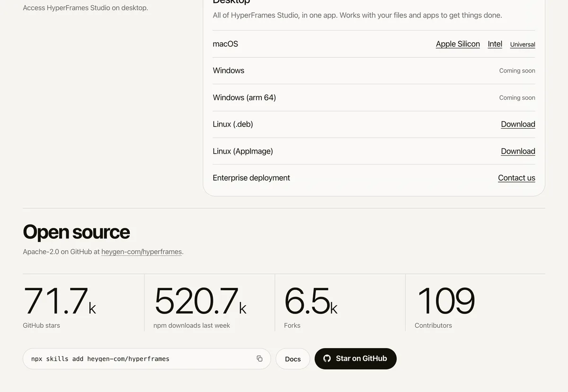Click the Windows row label
This screenshot has height=392, width=568.
pyautogui.click(x=229, y=70)
